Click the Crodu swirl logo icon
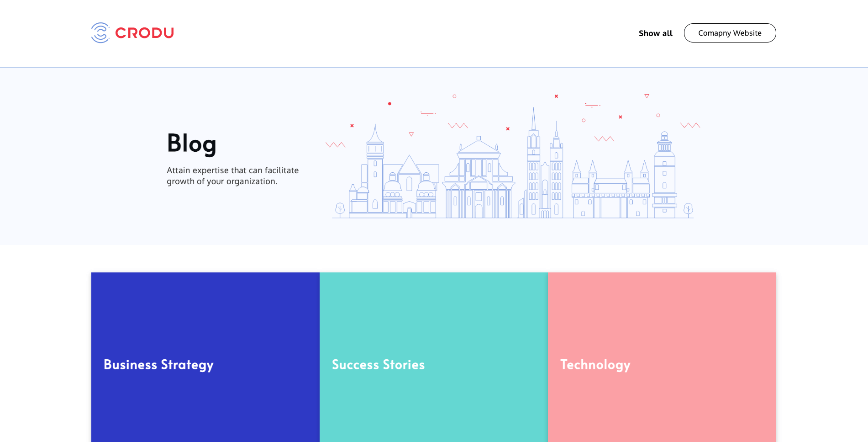 point(100,33)
